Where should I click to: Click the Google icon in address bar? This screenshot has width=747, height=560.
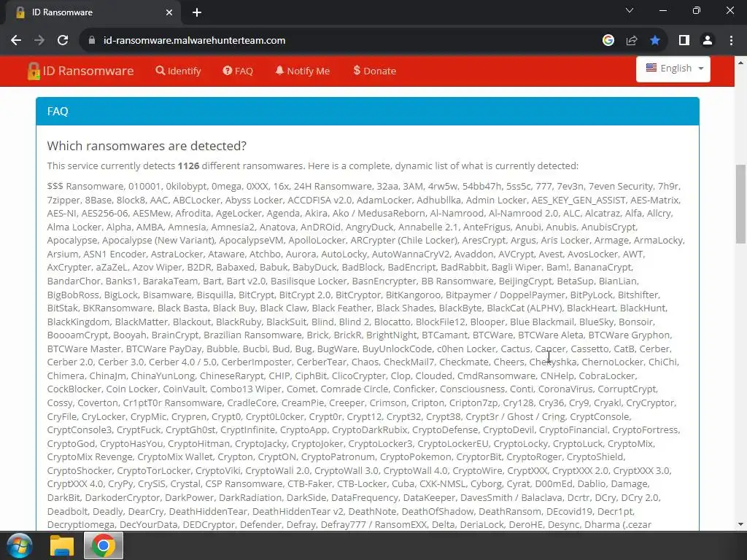point(608,41)
